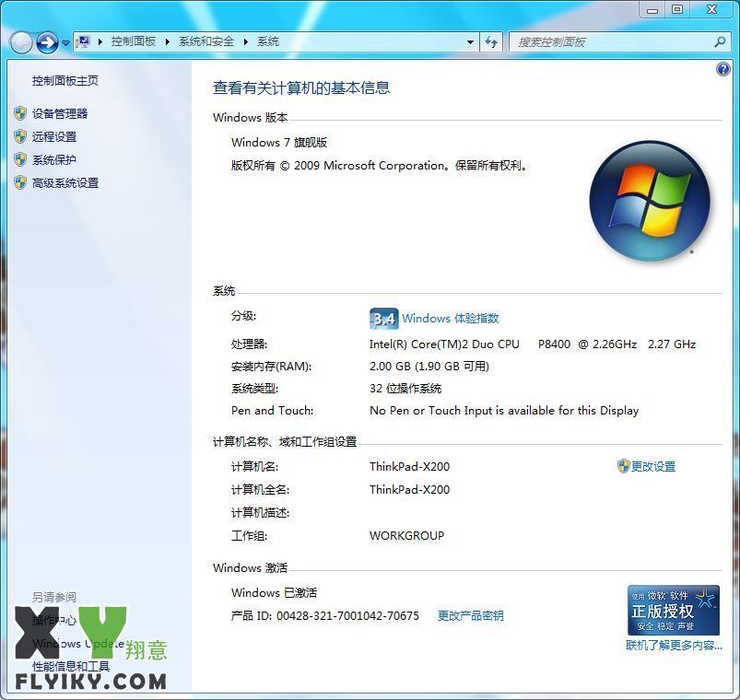740x700 pixels.
Task: Go to 系统和安全 breadcrumb
Action: click(206, 41)
